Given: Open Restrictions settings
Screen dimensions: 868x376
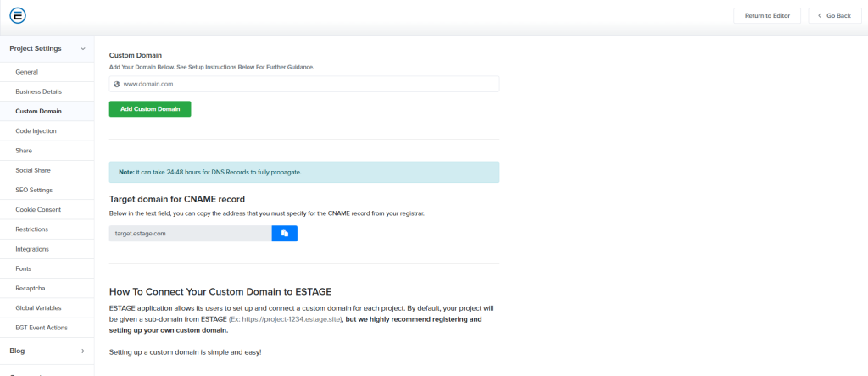Looking at the screenshot, I should 47,229.
